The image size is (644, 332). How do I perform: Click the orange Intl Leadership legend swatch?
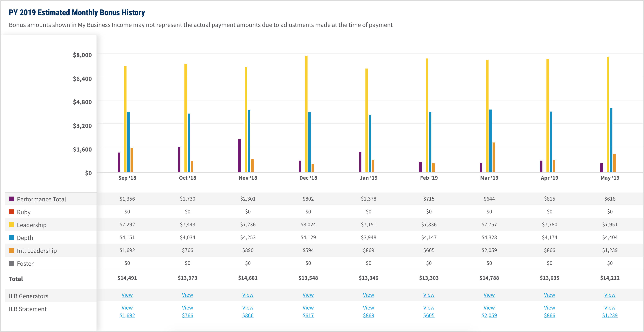(11, 250)
